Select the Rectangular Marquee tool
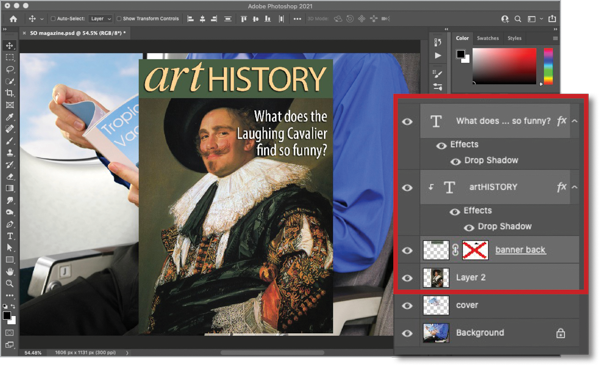Screen dimensions: 600x366 (x=10, y=57)
